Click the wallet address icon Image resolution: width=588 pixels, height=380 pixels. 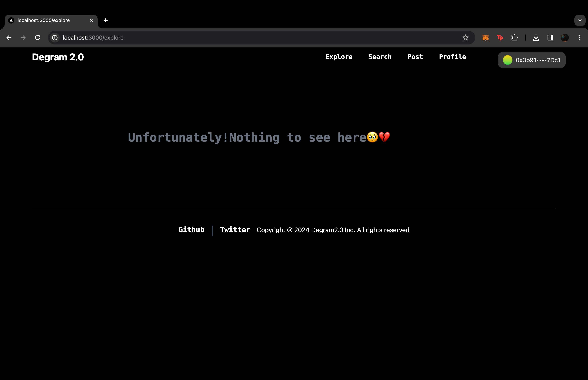pos(507,60)
